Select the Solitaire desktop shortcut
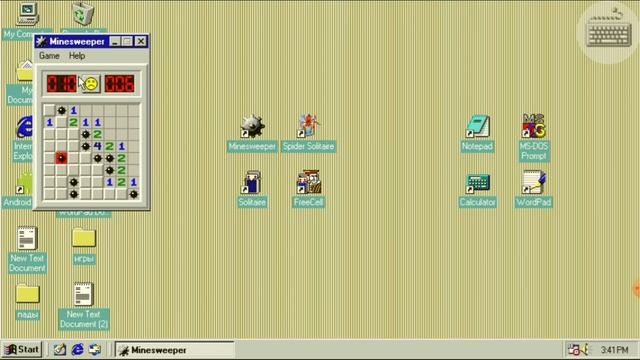The height and width of the screenshot is (360, 640). click(x=252, y=189)
